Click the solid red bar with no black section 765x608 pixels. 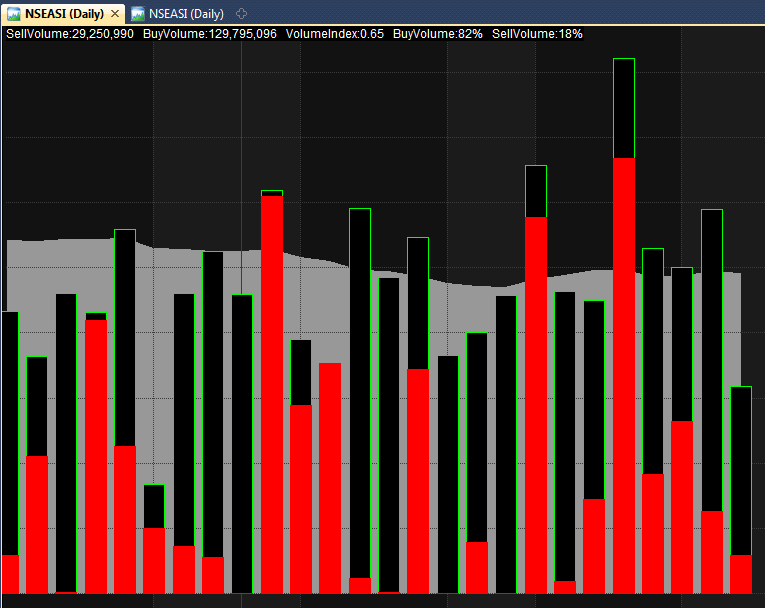pyautogui.click(x=330, y=478)
